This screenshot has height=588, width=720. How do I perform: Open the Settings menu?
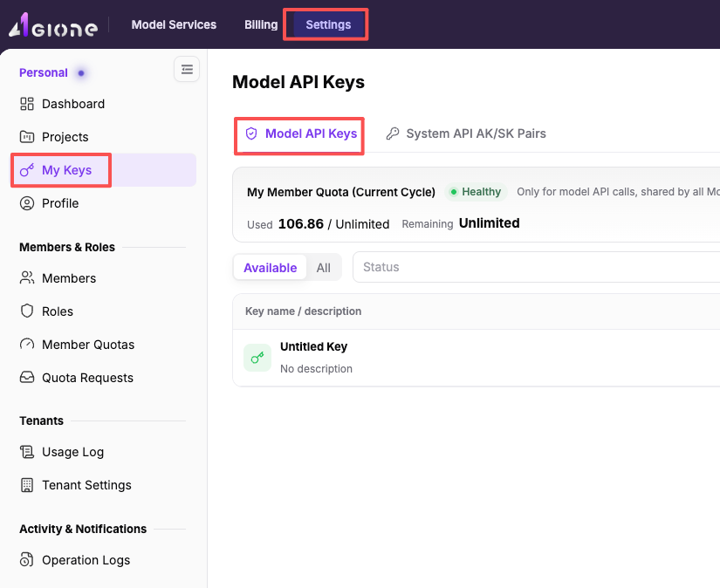pos(328,24)
